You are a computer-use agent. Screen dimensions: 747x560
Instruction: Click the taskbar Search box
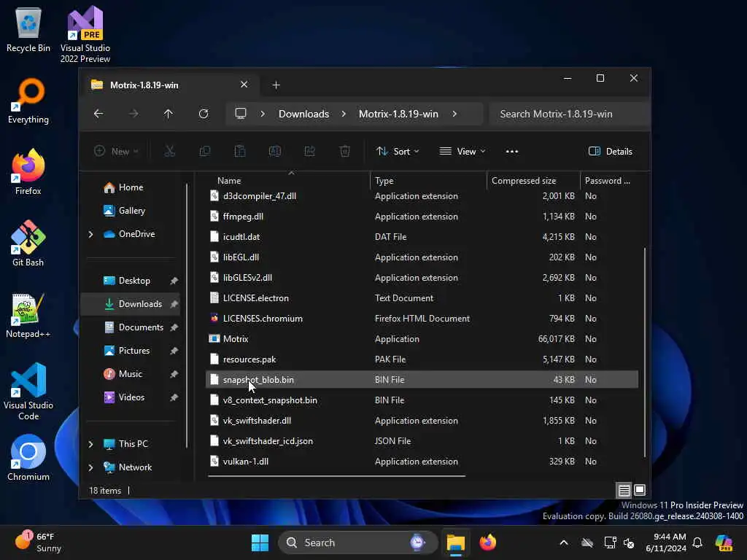(x=357, y=542)
